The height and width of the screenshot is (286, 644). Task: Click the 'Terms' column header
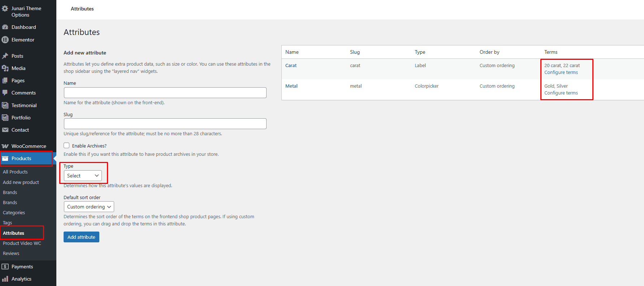(551, 52)
